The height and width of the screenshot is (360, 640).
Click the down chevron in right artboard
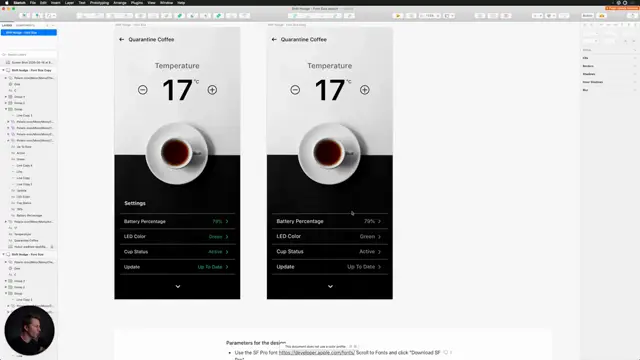(330, 287)
